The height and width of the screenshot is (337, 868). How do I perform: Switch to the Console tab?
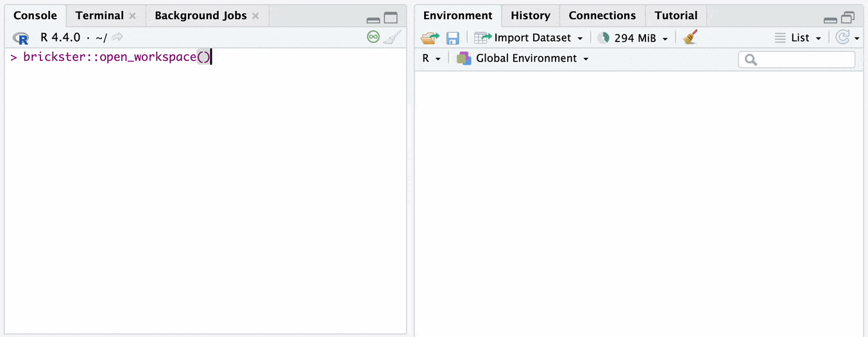(x=35, y=15)
